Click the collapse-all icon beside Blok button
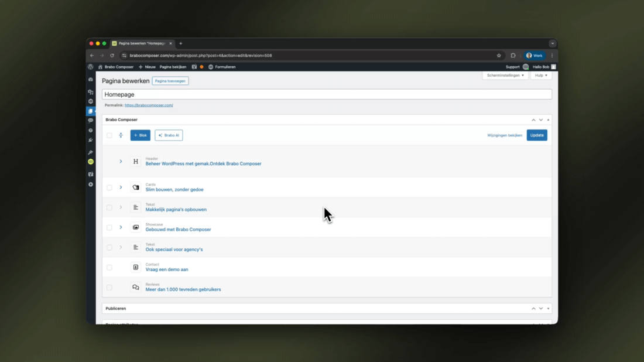Viewport: 644px width, 362px height. point(121,135)
